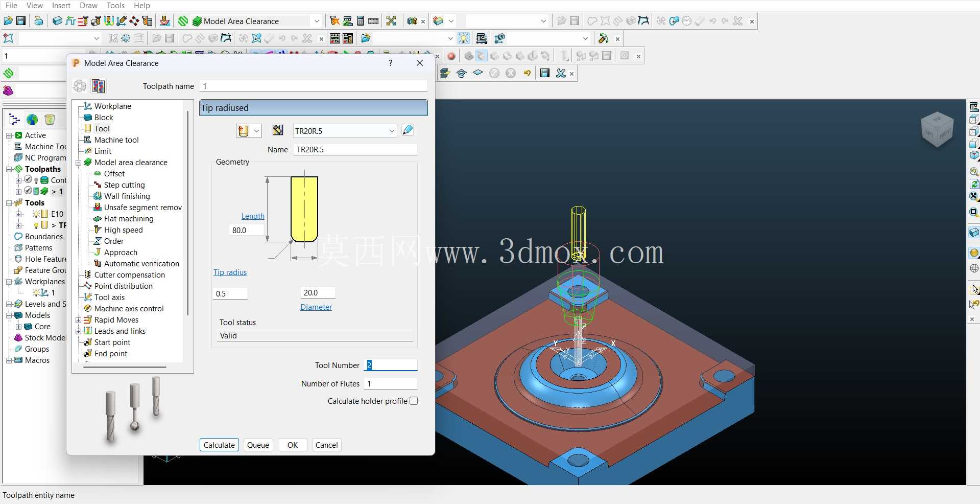The height and width of the screenshot is (504, 980).
Task: Collapse the Toolpaths node in explorer
Action: [9, 169]
